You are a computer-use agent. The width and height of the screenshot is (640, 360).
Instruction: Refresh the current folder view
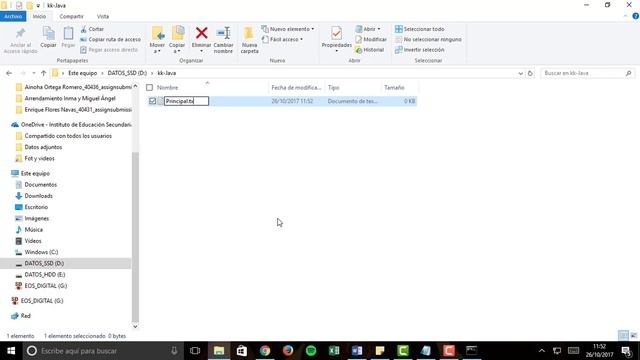coord(530,73)
